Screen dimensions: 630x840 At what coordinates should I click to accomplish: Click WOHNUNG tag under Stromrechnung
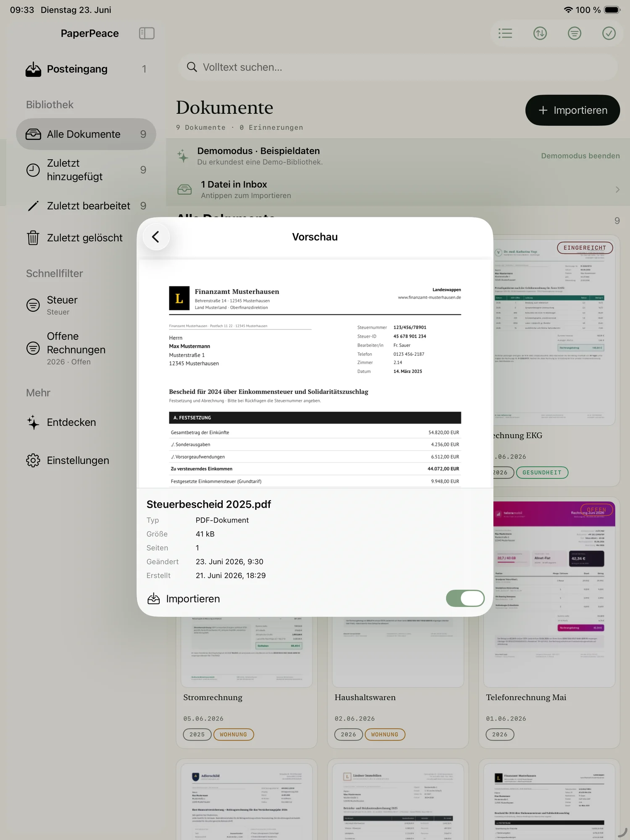(234, 735)
